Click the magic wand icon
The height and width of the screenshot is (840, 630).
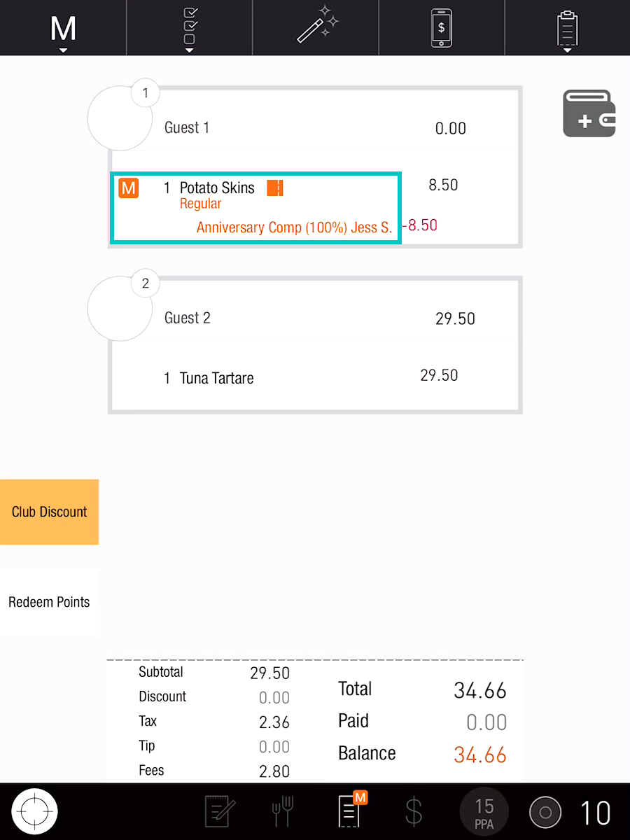pyautogui.click(x=316, y=27)
